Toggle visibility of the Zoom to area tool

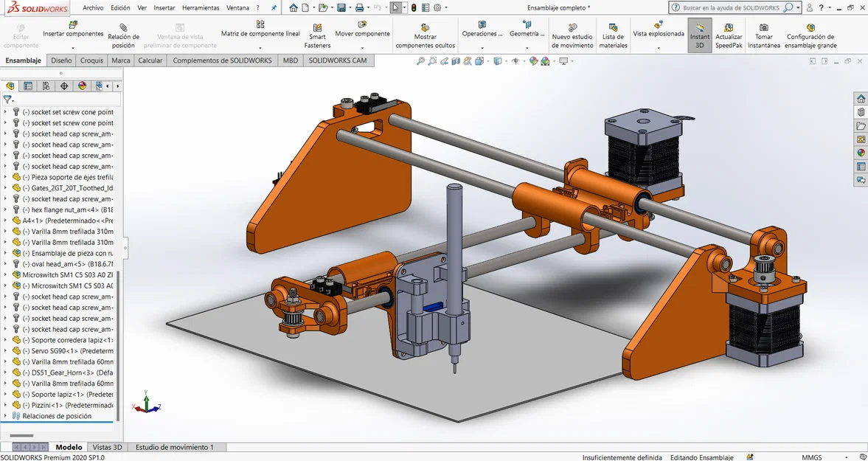pos(432,60)
